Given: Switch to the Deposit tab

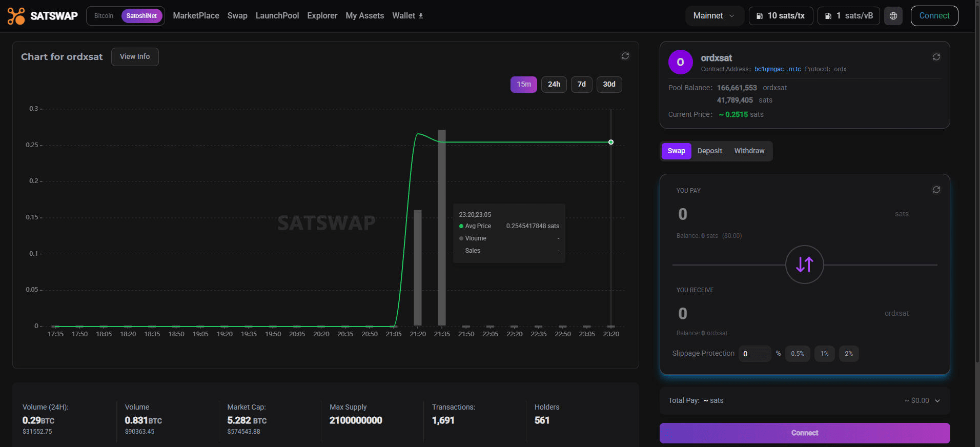Looking at the screenshot, I should pyautogui.click(x=709, y=151).
